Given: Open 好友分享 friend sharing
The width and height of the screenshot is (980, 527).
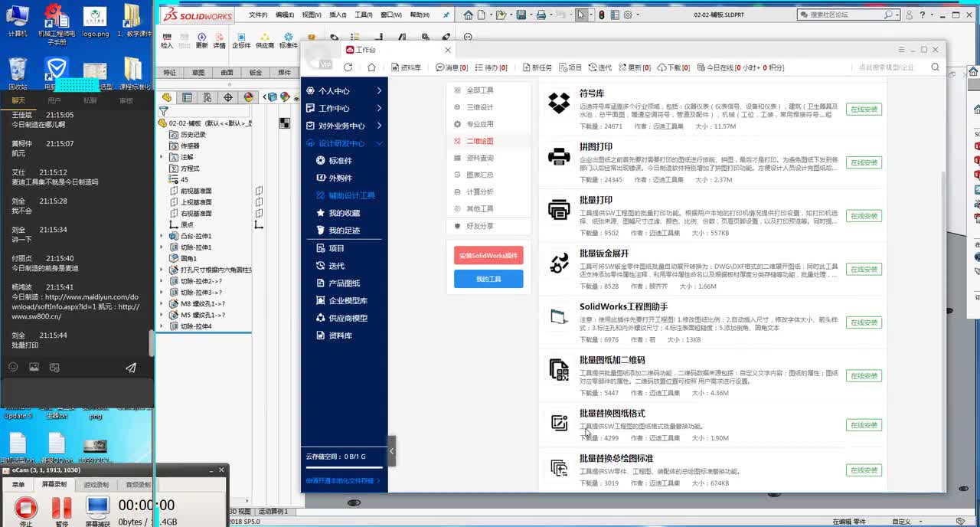Looking at the screenshot, I should (488, 226).
